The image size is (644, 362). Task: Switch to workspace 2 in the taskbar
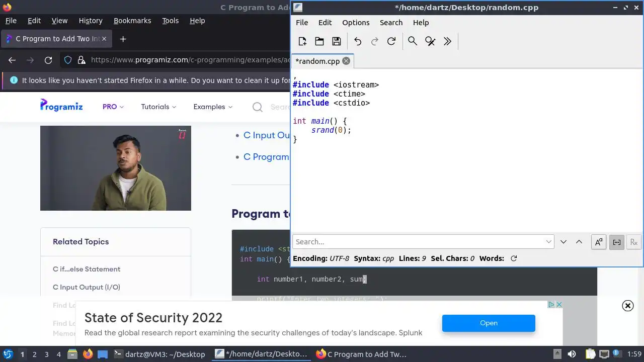click(x=34, y=354)
